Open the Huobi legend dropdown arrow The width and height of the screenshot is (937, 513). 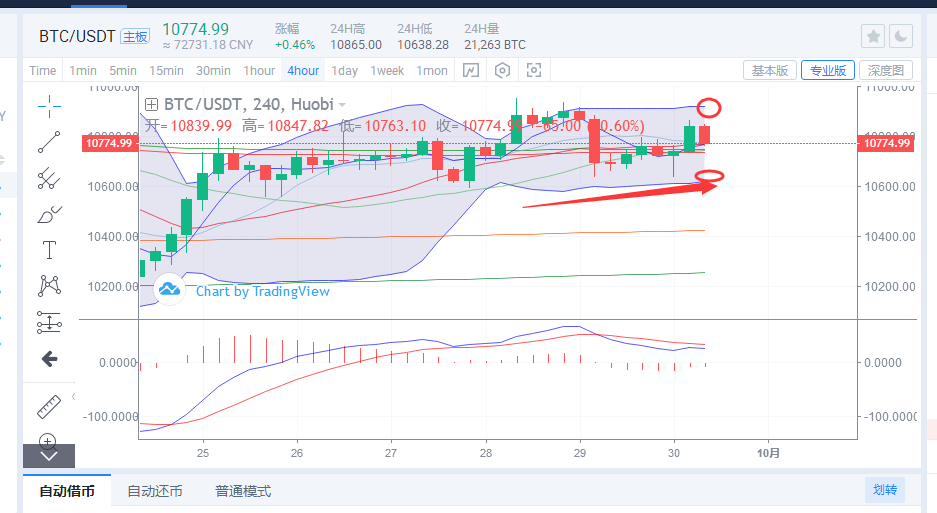tap(342, 105)
